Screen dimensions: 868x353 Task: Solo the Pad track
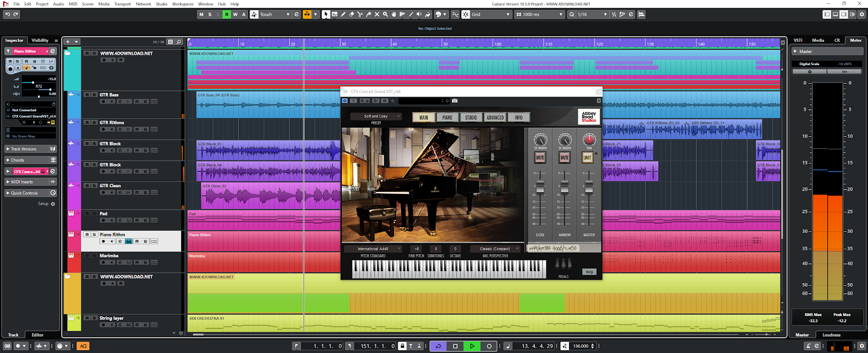(94, 213)
